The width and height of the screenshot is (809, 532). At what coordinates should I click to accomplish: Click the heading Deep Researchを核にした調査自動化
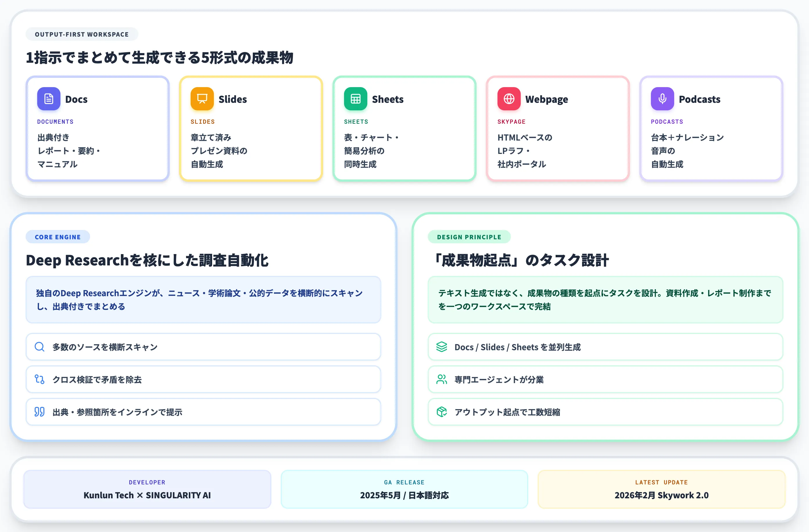tap(147, 260)
